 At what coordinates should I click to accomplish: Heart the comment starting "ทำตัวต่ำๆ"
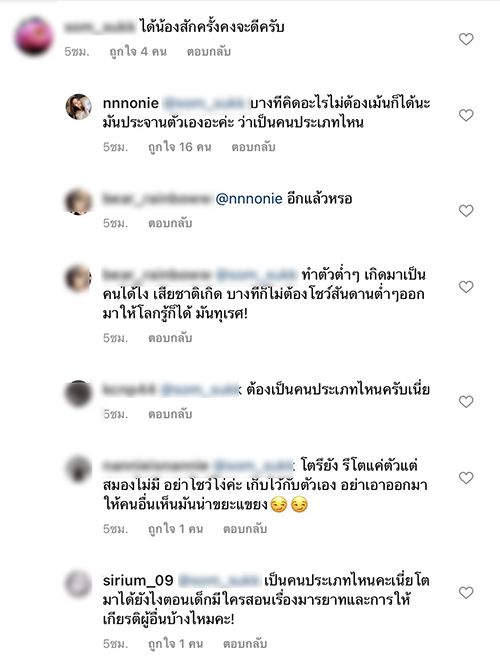coord(466,287)
